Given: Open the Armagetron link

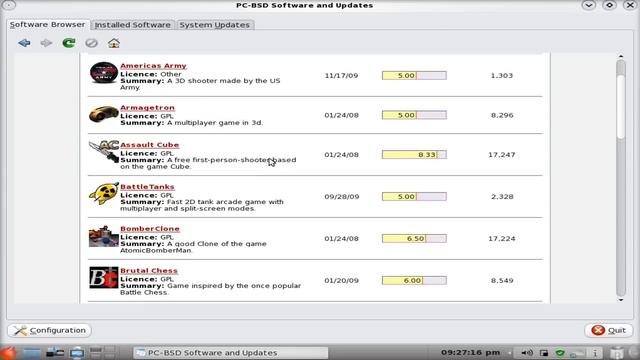Looking at the screenshot, I should [147, 108].
